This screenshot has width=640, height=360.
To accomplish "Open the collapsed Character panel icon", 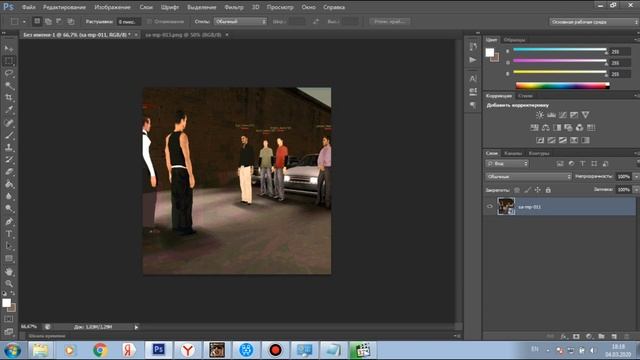I will (x=473, y=78).
